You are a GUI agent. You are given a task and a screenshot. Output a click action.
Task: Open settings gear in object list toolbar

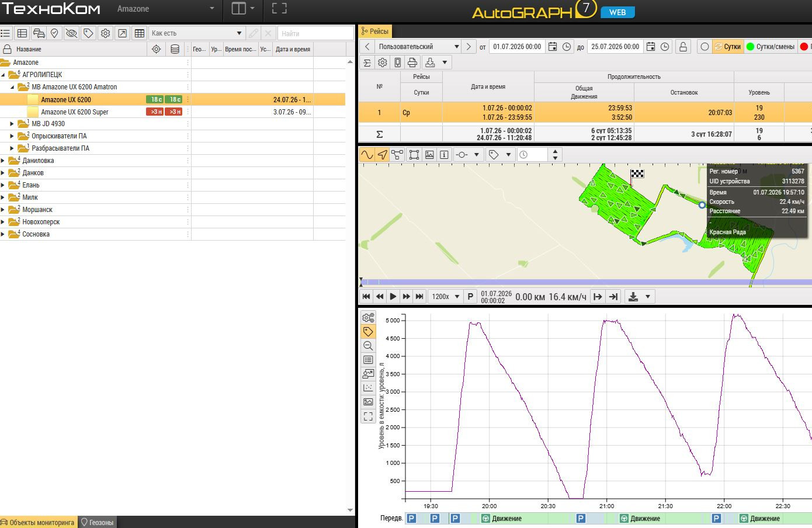[x=106, y=33]
